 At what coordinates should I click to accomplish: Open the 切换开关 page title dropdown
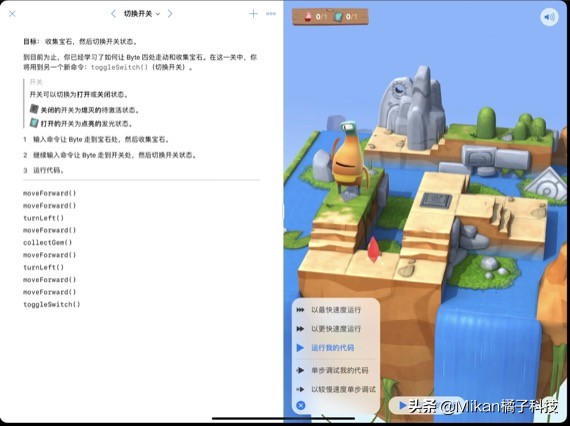pyautogui.click(x=141, y=14)
